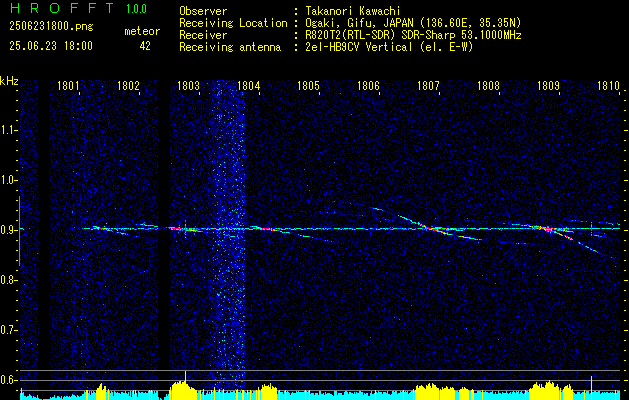Select the 2el-HB9CV Vertical antenna text

pos(389,47)
